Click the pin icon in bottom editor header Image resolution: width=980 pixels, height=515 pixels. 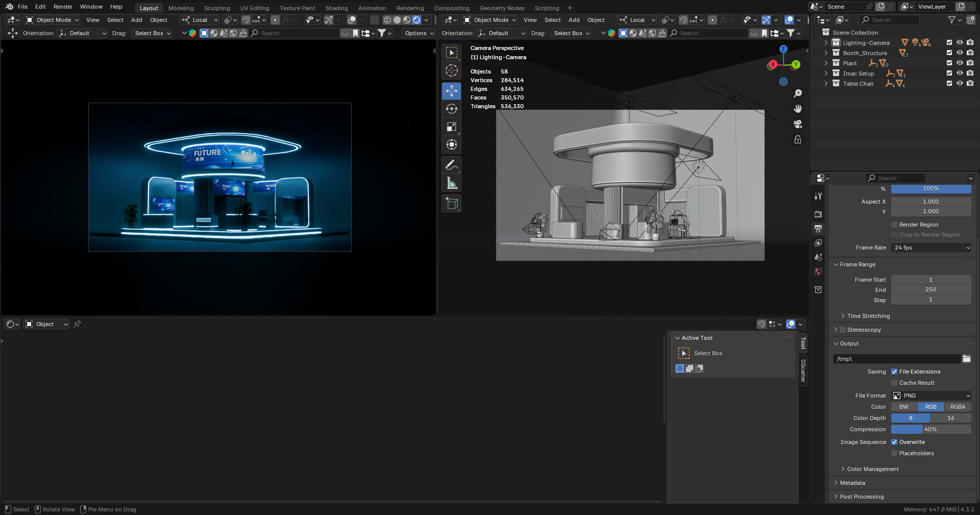coord(77,324)
